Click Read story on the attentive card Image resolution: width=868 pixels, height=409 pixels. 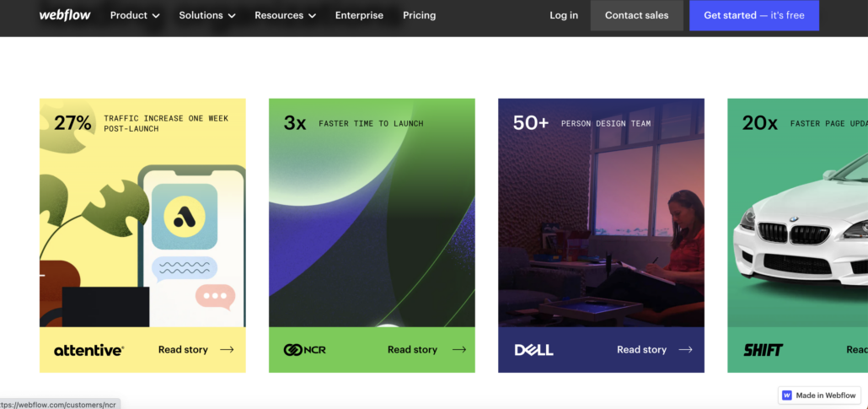[183, 350]
